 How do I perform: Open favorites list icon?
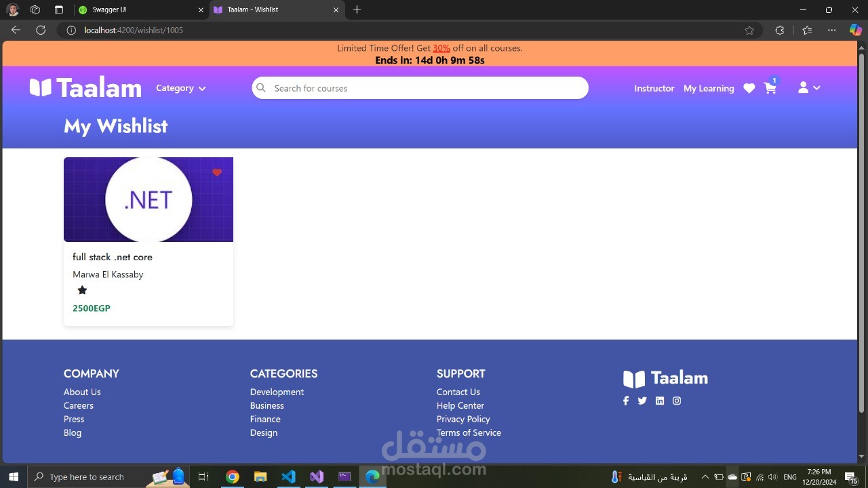[806, 30]
